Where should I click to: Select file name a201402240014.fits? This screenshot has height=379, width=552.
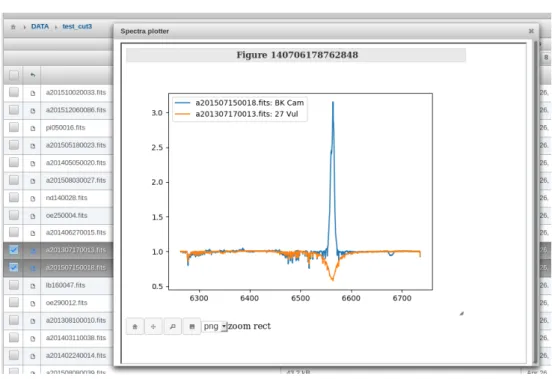pos(76,355)
